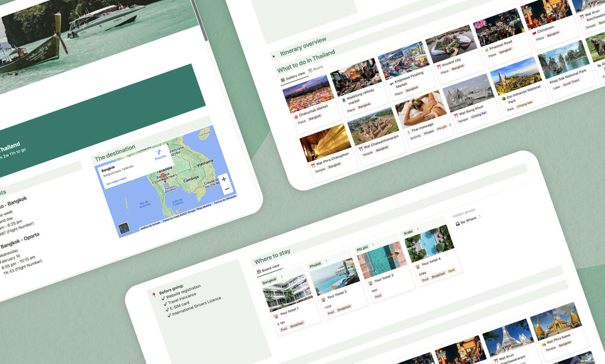The height and width of the screenshot is (364, 605).
Task: Click the Bangkok - Oporto flight heading
Action: pos(20,240)
